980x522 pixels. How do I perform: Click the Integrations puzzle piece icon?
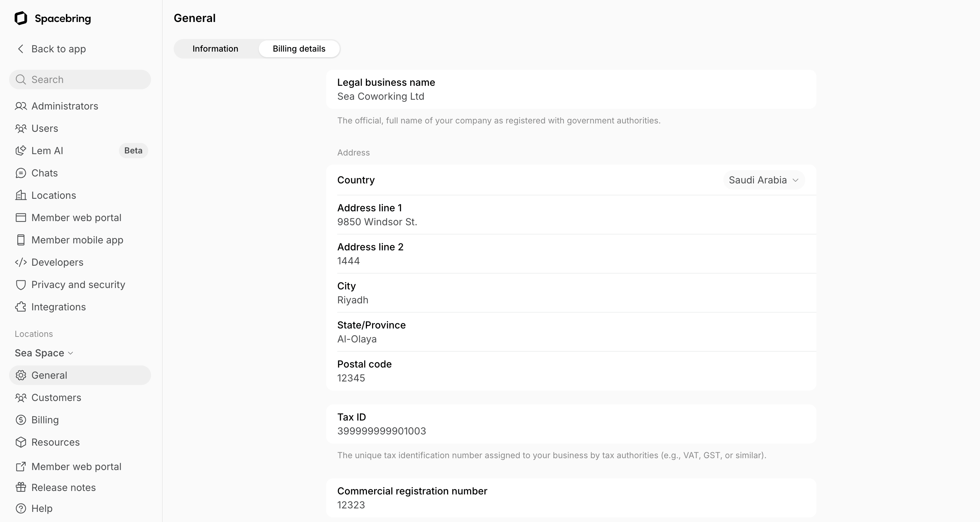click(21, 307)
